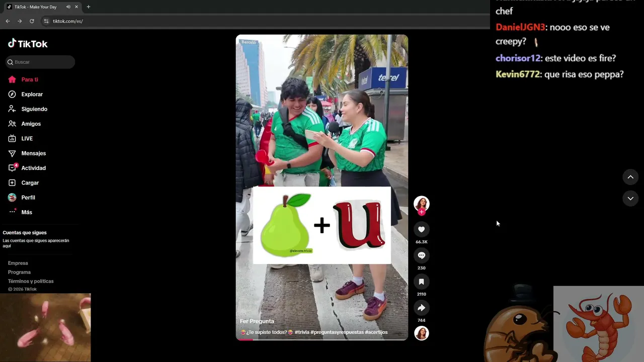Like the video with the heart icon
The width and height of the screenshot is (644, 362).
pos(422,229)
